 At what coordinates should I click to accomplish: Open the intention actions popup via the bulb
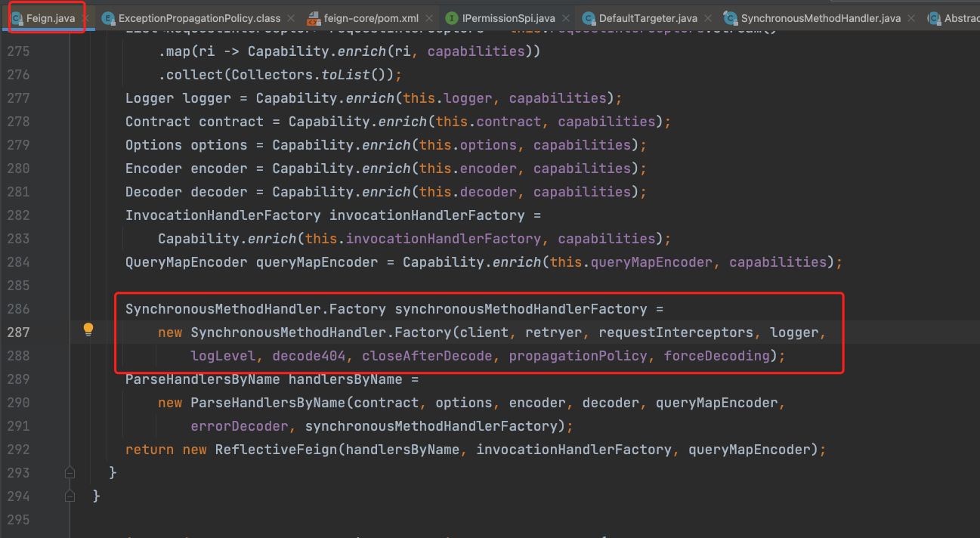coord(88,329)
